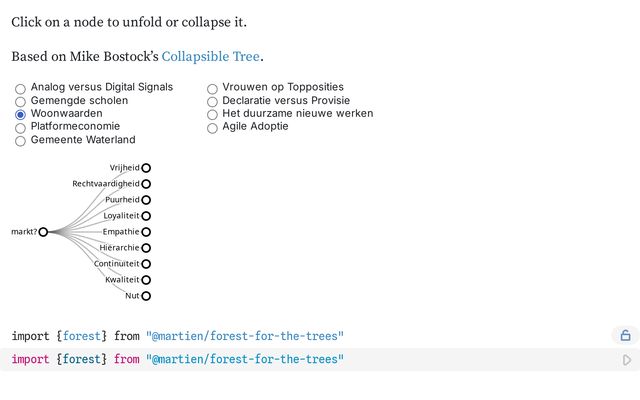Viewport: 640px width, 400px height.
Task: Select the Vrouwen op Topposities radio button
Action: pos(212,88)
